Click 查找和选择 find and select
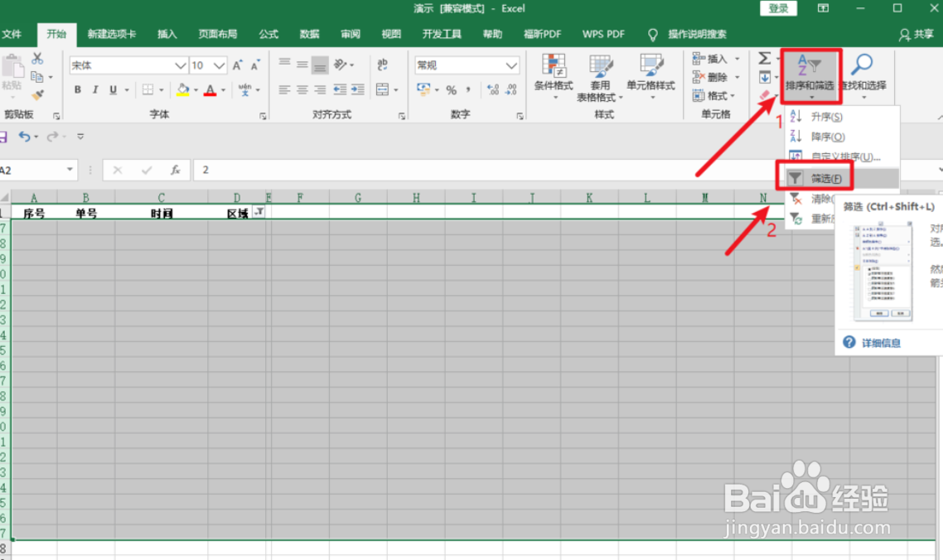This screenshot has height=560, width=943. (863, 76)
